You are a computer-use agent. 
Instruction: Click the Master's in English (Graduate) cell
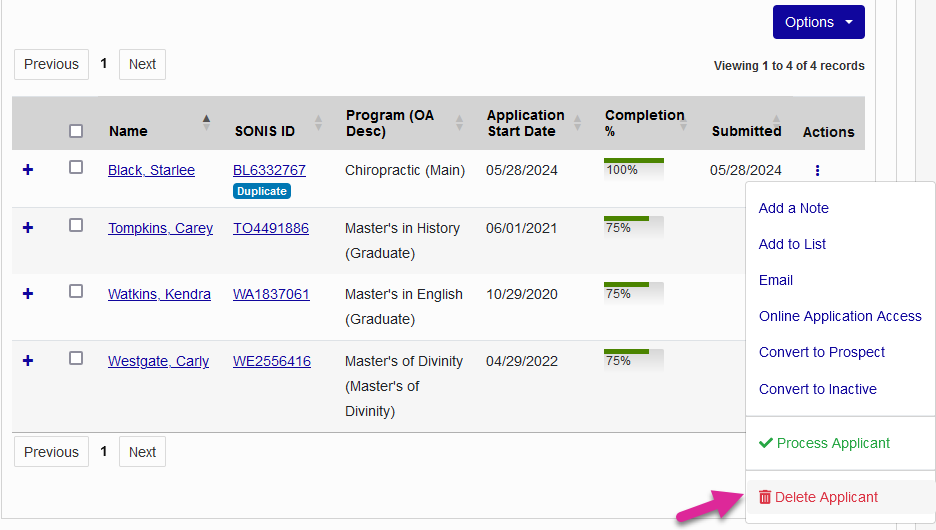tap(404, 307)
